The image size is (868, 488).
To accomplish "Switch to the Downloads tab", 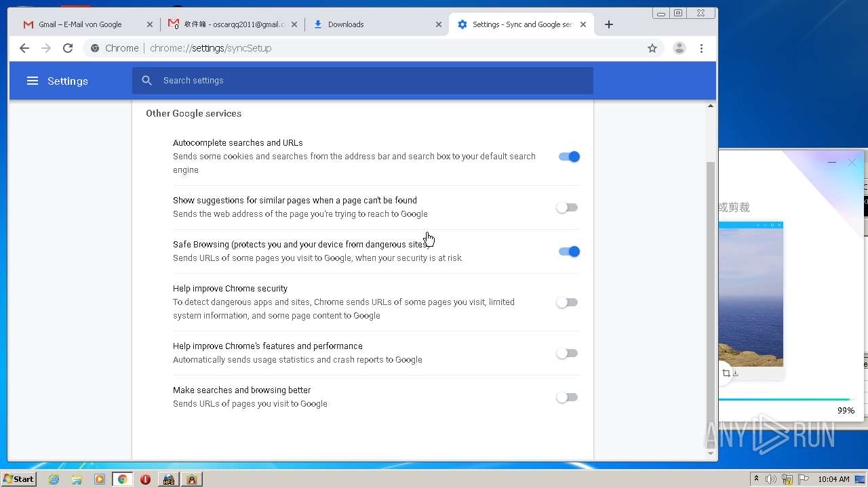I will pyautogui.click(x=376, y=24).
